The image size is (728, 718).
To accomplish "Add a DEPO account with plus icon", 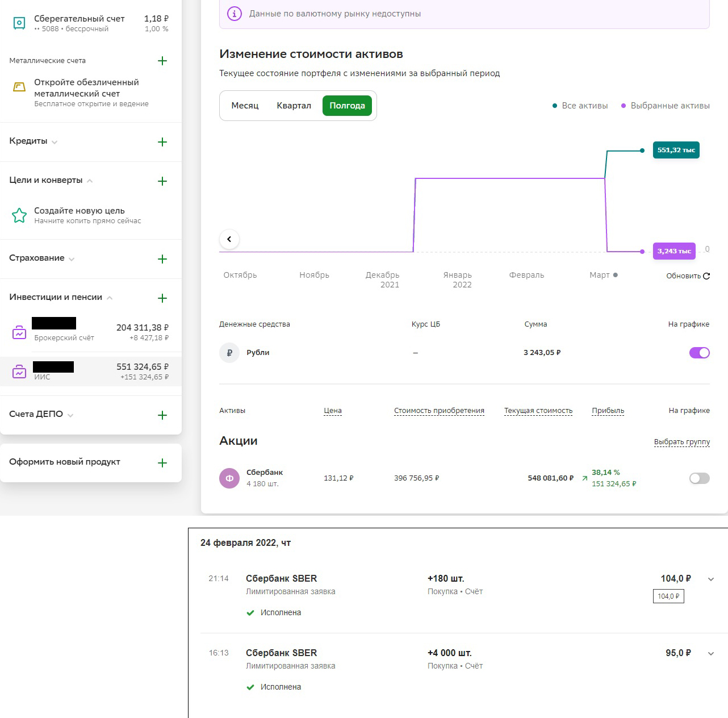I will [x=162, y=415].
